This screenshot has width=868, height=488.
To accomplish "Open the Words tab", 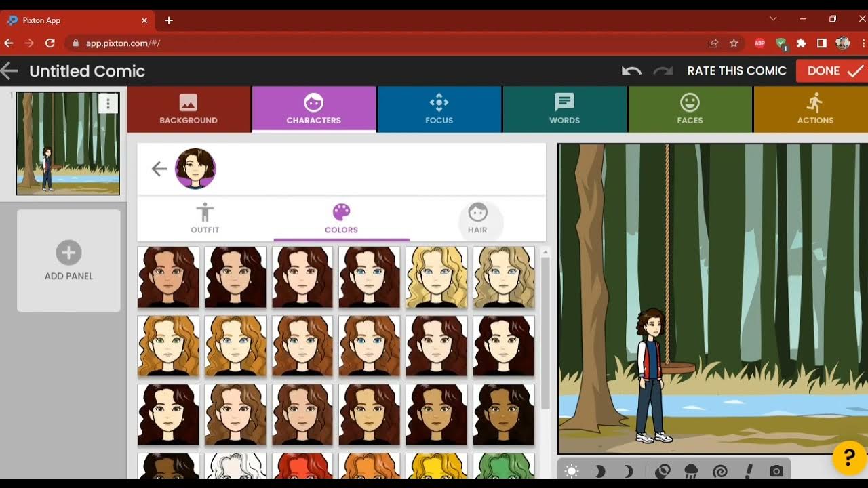I will 564,109.
